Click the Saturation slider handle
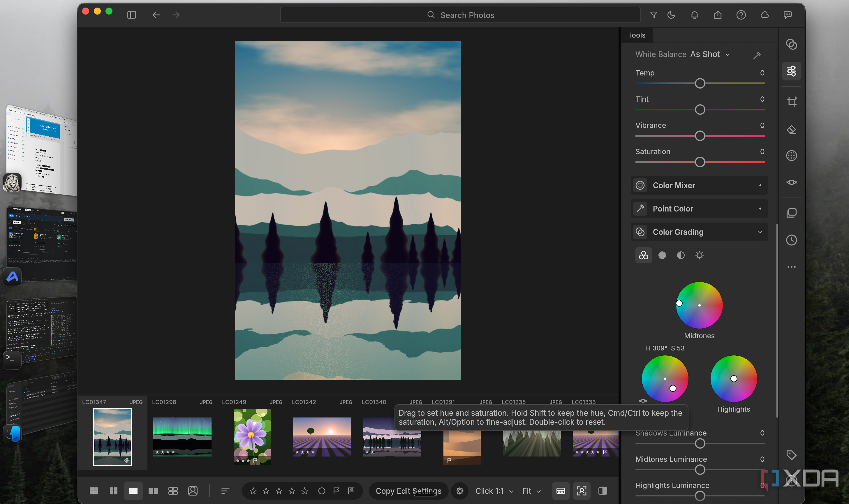This screenshot has height=504, width=849. coord(700,162)
